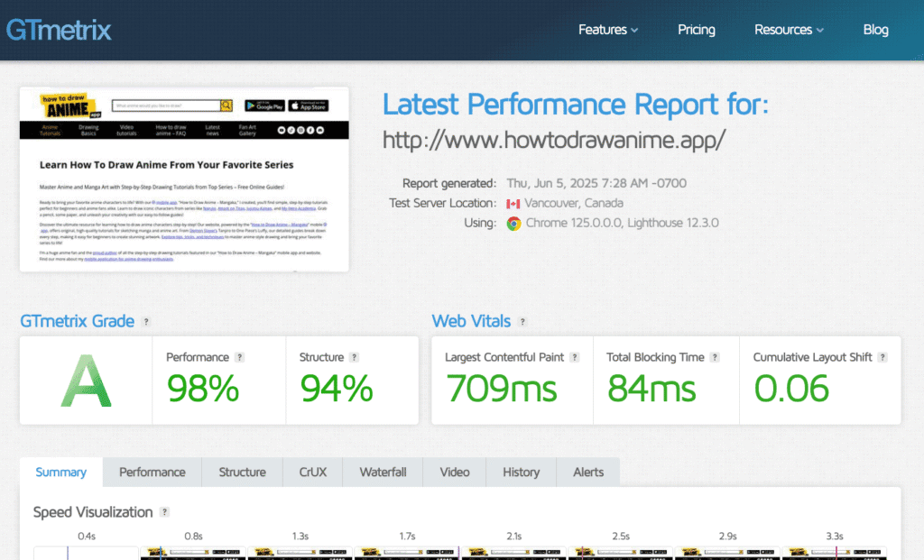Click the help icon next to Structure score
Image resolution: width=924 pixels, height=560 pixels.
(x=354, y=357)
